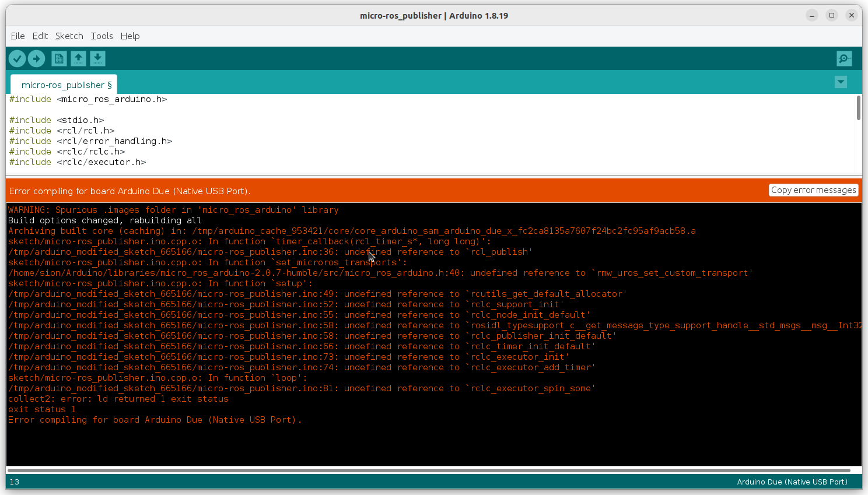Click 'Build options changed, rebuilding all' line
This screenshot has height=495, width=868.
click(x=105, y=220)
